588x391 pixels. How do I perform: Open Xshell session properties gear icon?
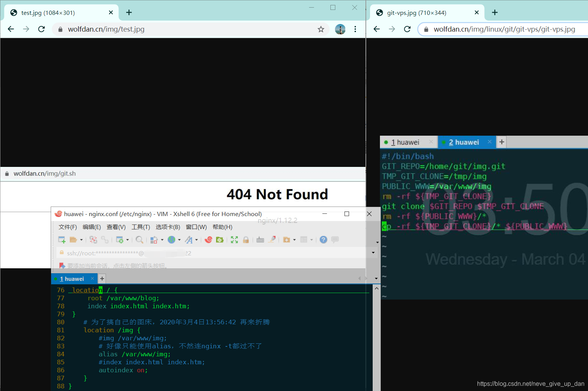point(120,240)
